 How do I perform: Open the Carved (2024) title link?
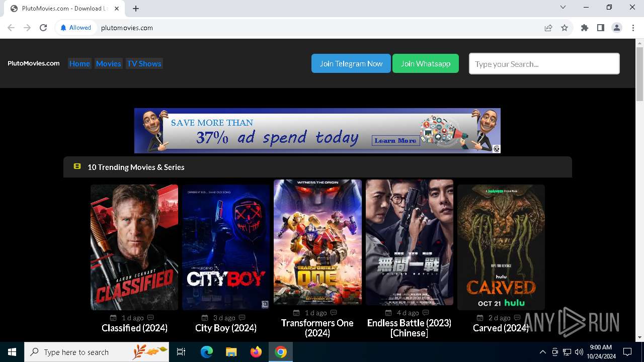tap(501, 328)
